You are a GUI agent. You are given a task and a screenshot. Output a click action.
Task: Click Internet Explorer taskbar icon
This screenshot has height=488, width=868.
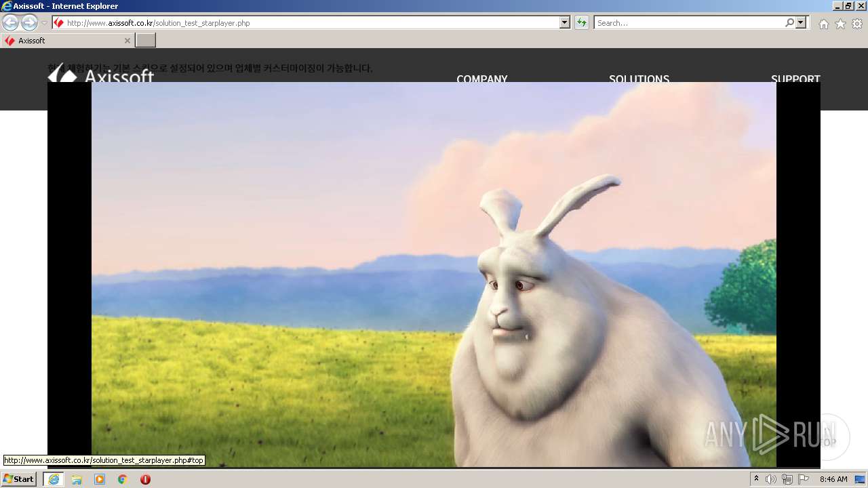pos(54,479)
